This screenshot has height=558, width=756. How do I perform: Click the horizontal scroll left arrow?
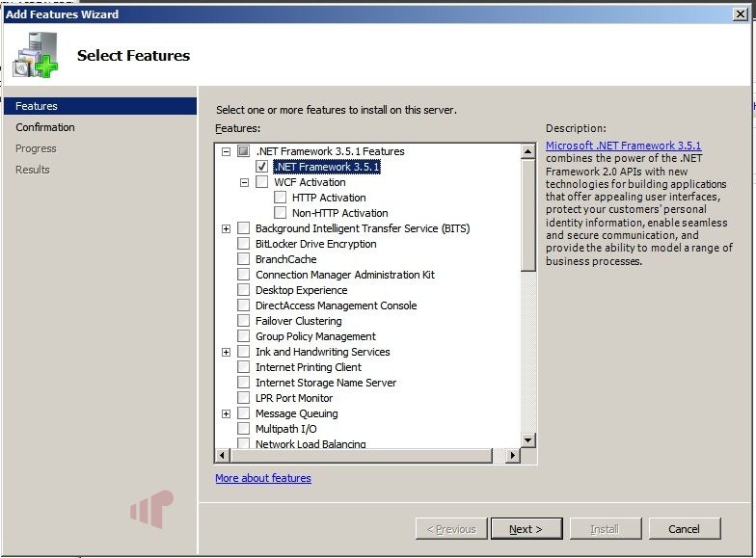(x=222, y=455)
